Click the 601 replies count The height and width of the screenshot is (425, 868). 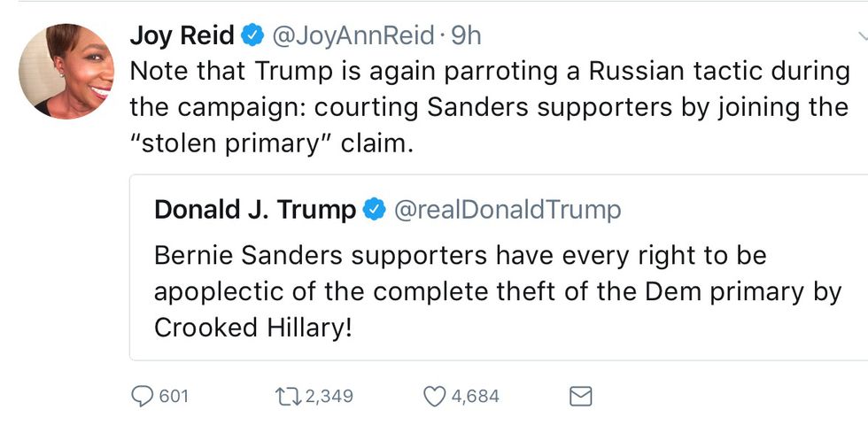click(x=174, y=396)
